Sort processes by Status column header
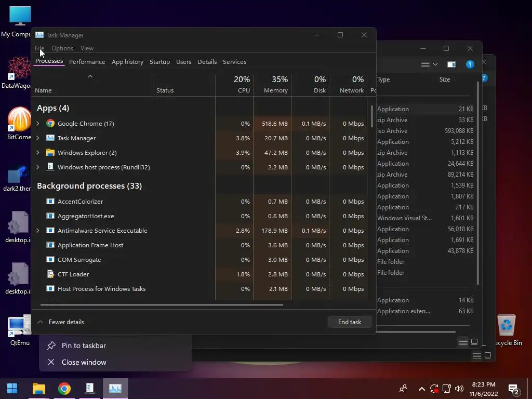532x399 pixels. coord(184,85)
